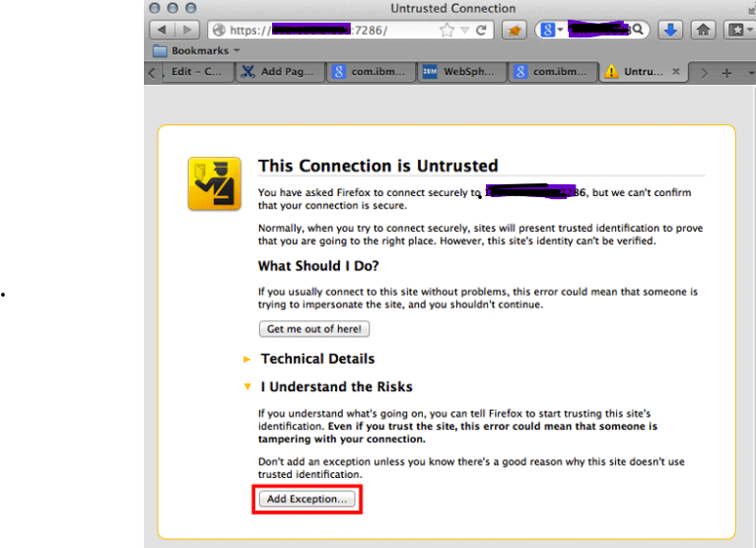Collapse 'I Understand the Risks' section
The height and width of the screenshot is (548, 756).
(247, 386)
